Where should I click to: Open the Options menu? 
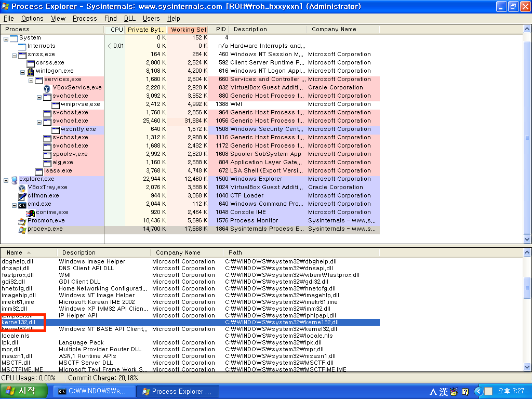[32, 18]
